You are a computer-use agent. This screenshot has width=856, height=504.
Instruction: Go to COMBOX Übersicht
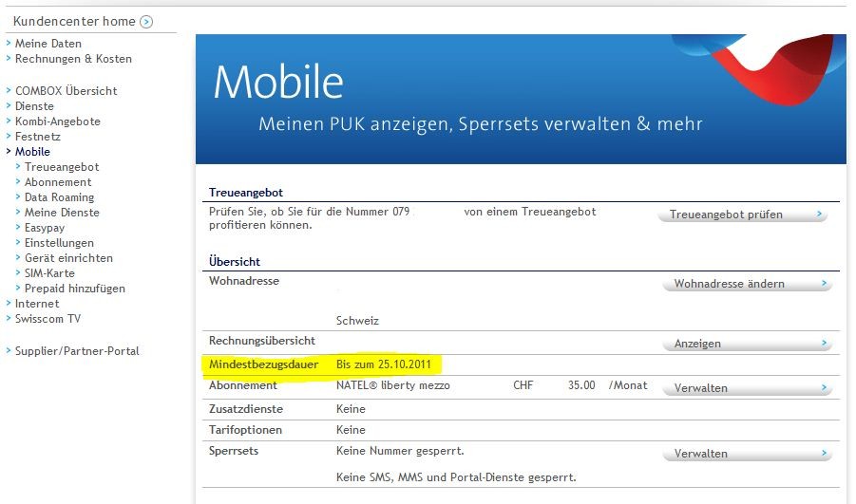click(x=66, y=91)
